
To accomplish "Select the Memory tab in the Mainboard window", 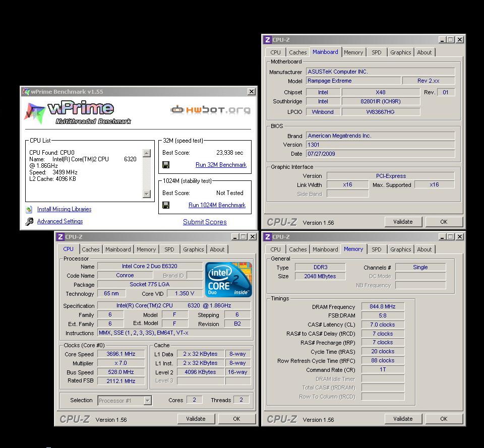I will click(x=353, y=52).
